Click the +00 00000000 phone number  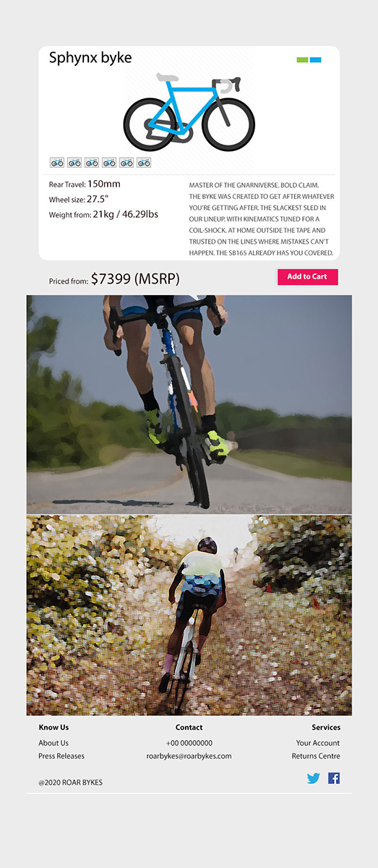coord(189,743)
